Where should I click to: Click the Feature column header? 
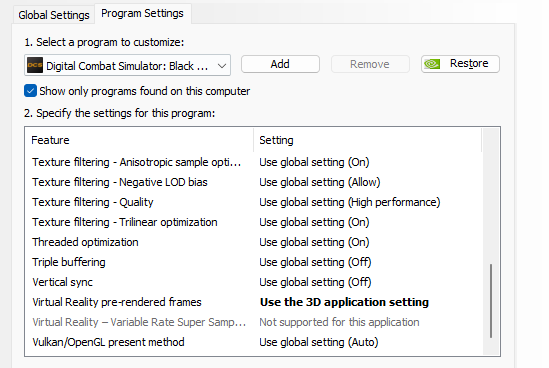point(139,140)
